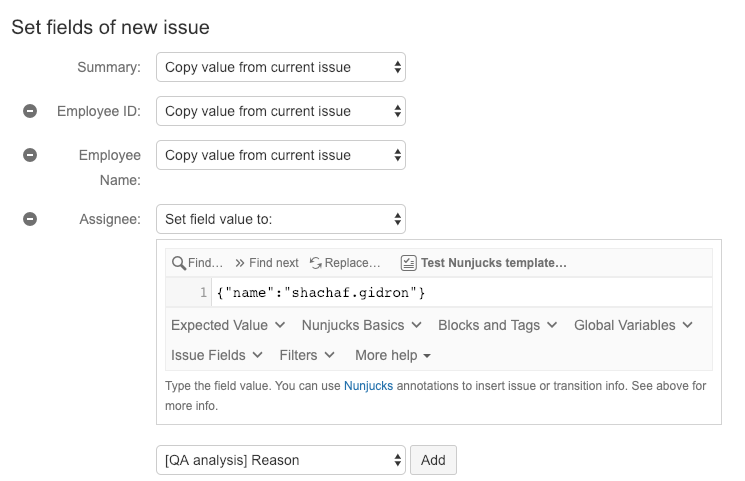
Task: Remove the Assignee field
Action: click(30, 219)
